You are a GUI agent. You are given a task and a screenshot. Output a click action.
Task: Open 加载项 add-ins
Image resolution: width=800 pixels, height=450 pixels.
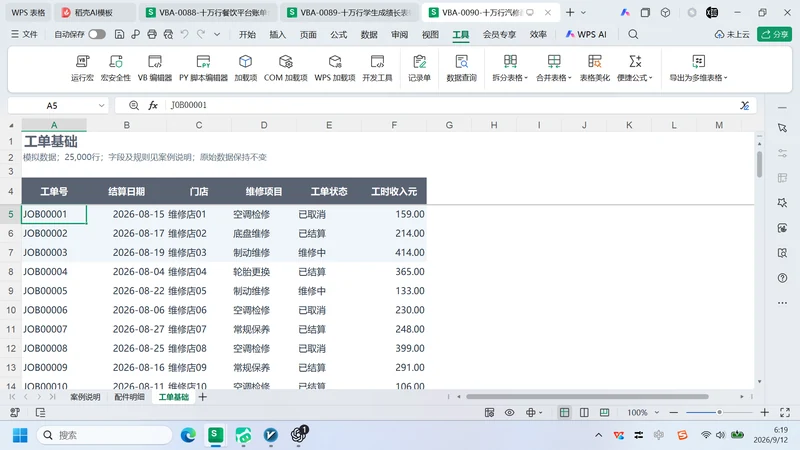tap(245, 68)
